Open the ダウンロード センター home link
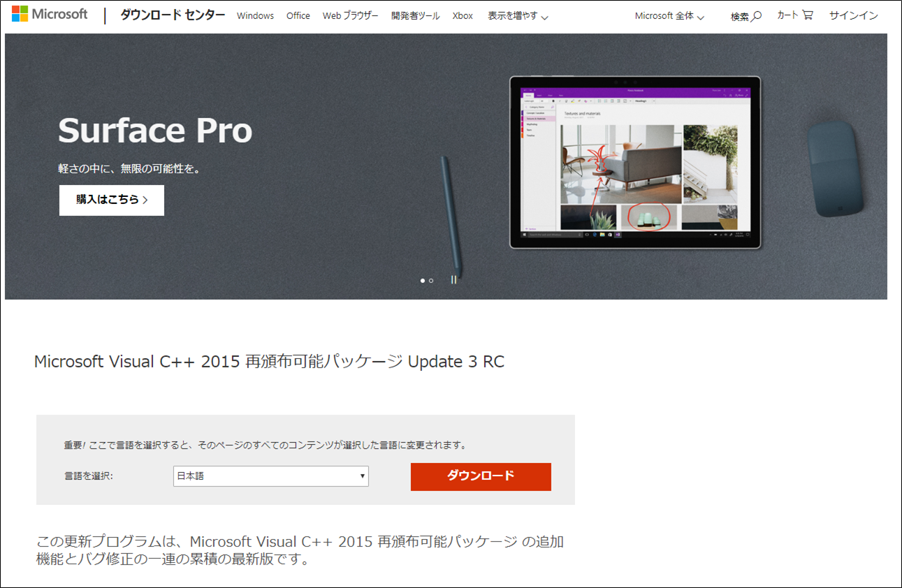Screen dimensions: 902x588 click(x=173, y=15)
